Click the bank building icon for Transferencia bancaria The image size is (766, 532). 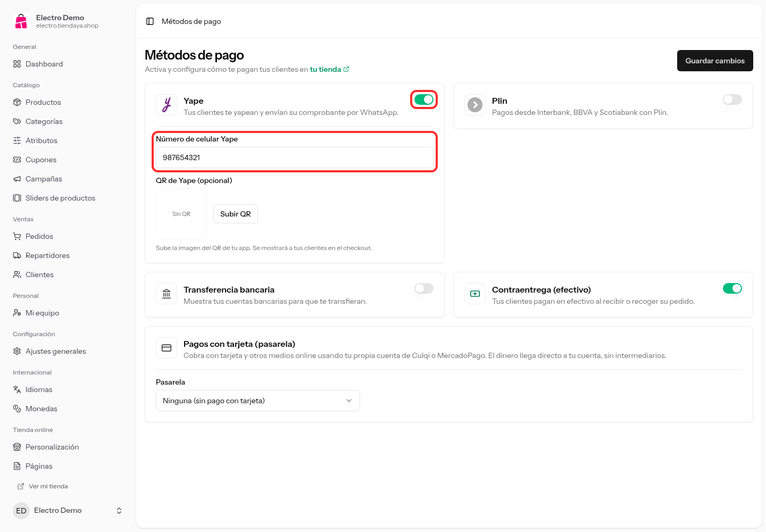tap(166, 294)
